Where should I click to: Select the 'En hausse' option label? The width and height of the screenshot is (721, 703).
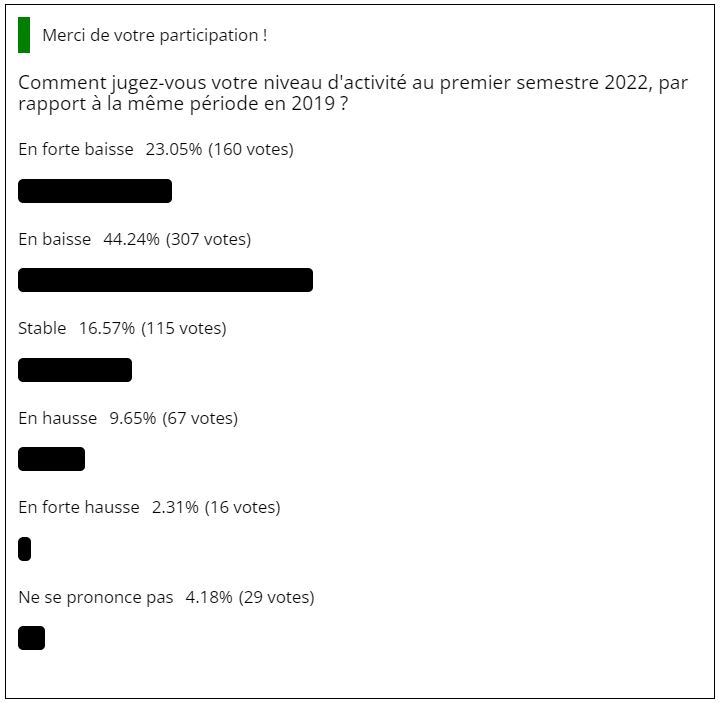point(58,418)
